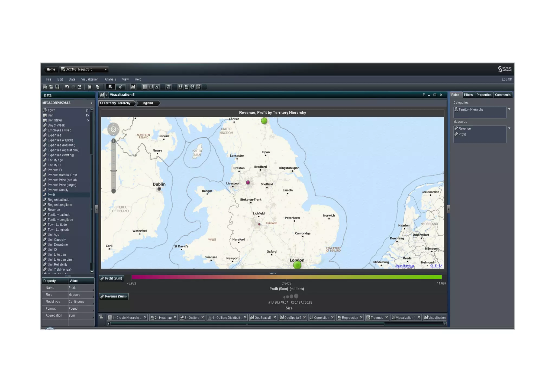The width and height of the screenshot is (555, 392).
Task: Toggle the map pan compass control
Action: click(114, 129)
